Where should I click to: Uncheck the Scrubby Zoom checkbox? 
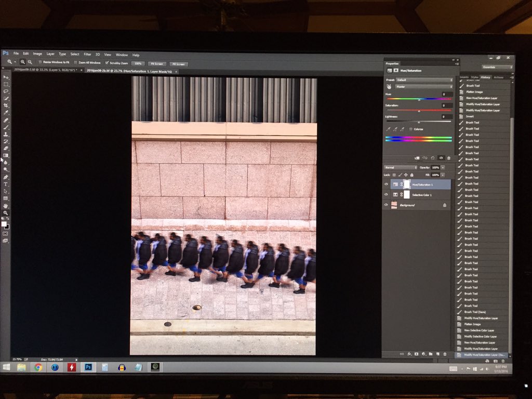107,63
